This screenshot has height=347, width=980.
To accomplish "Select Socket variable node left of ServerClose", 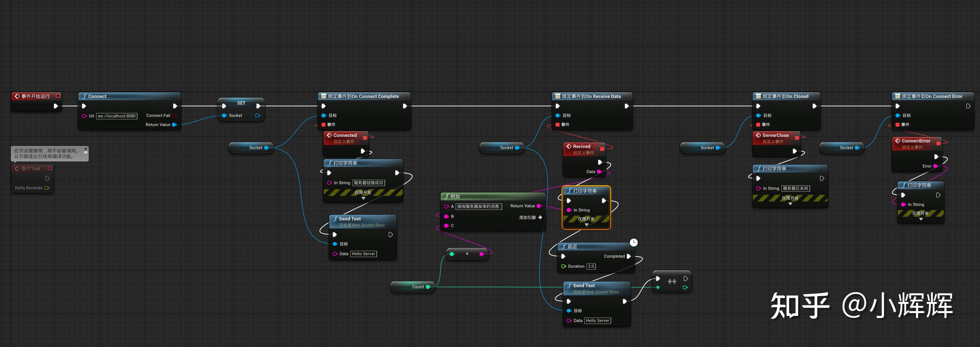I will pyautogui.click(x=702, y=148).
